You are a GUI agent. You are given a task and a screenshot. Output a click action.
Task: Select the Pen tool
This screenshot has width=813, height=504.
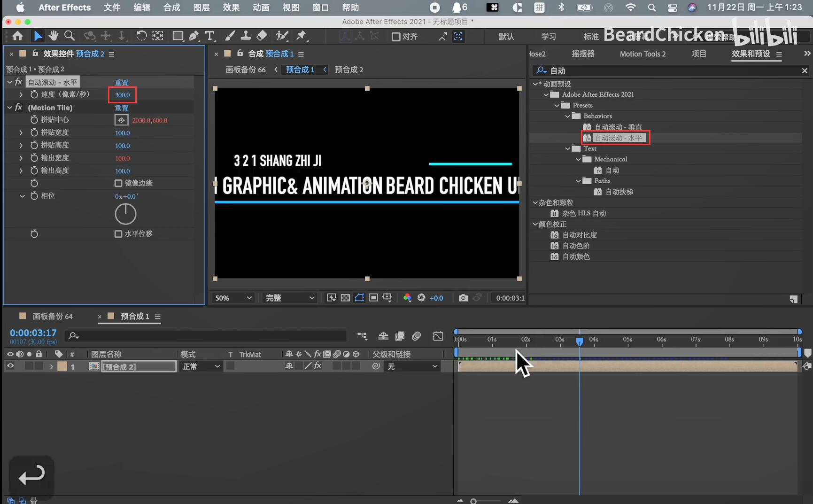[x=194, y=36]
